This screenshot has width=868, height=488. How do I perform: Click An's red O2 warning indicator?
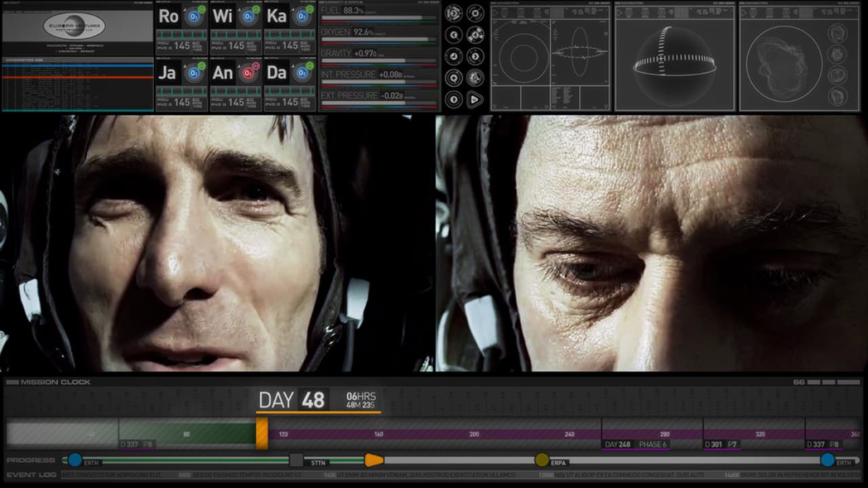249,73
